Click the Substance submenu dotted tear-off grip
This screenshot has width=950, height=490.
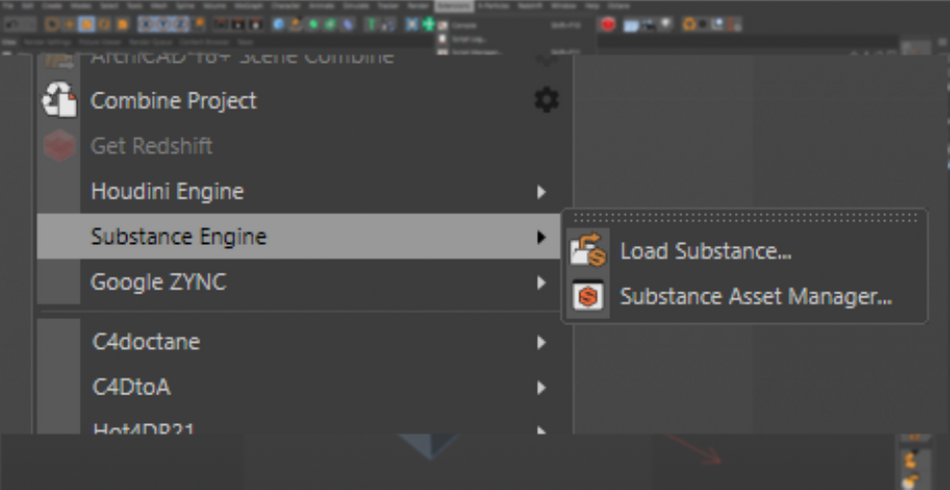coord(745,218)
